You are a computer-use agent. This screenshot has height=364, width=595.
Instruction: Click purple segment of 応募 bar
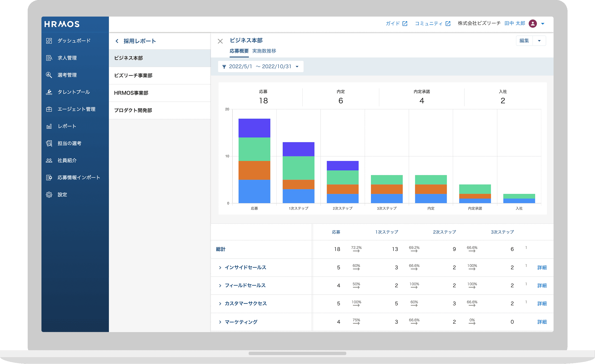coord(254,128)
